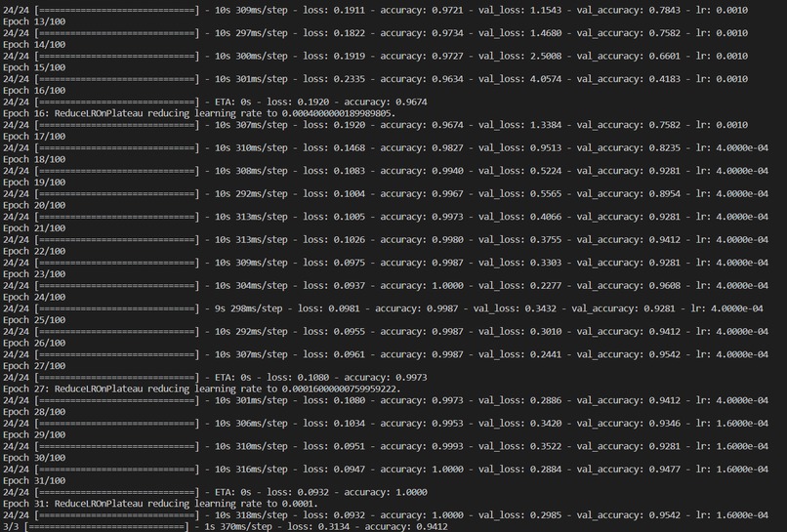The width and height of the screenshot is (787, 532).
Task: Click the 'Epoch 19/100' line
Action: (34, 183)
